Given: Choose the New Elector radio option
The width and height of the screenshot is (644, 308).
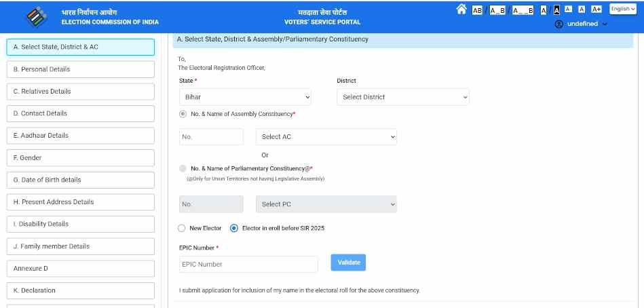Looking at the screenshot, I should coord(182,228).
